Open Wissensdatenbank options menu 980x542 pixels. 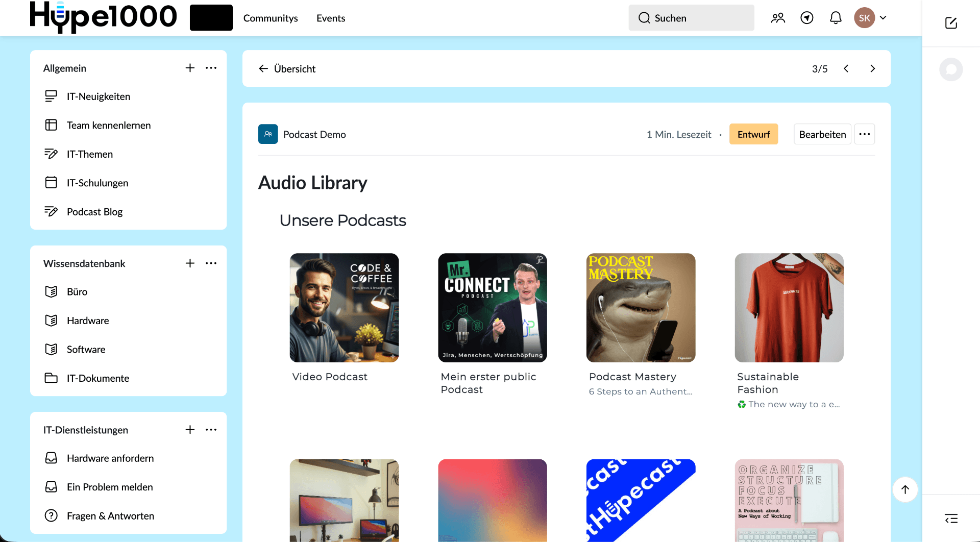tap(211, 263)
